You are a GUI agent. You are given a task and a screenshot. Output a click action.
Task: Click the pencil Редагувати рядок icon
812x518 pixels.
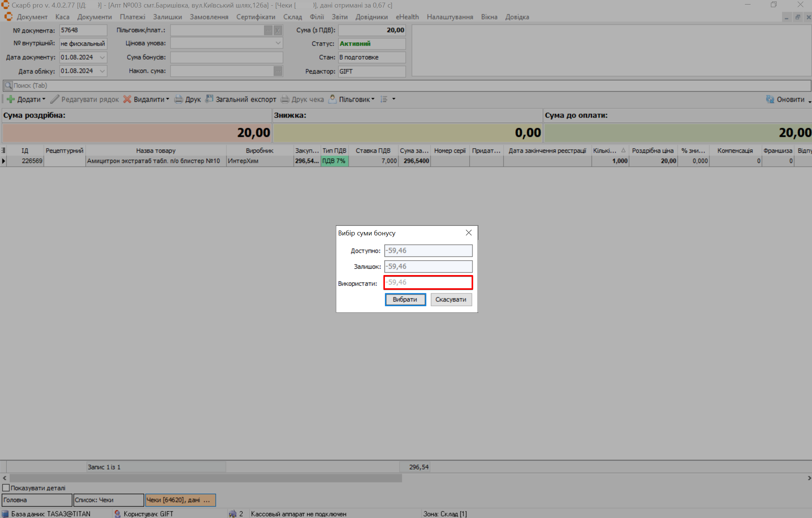pos(55,99)
